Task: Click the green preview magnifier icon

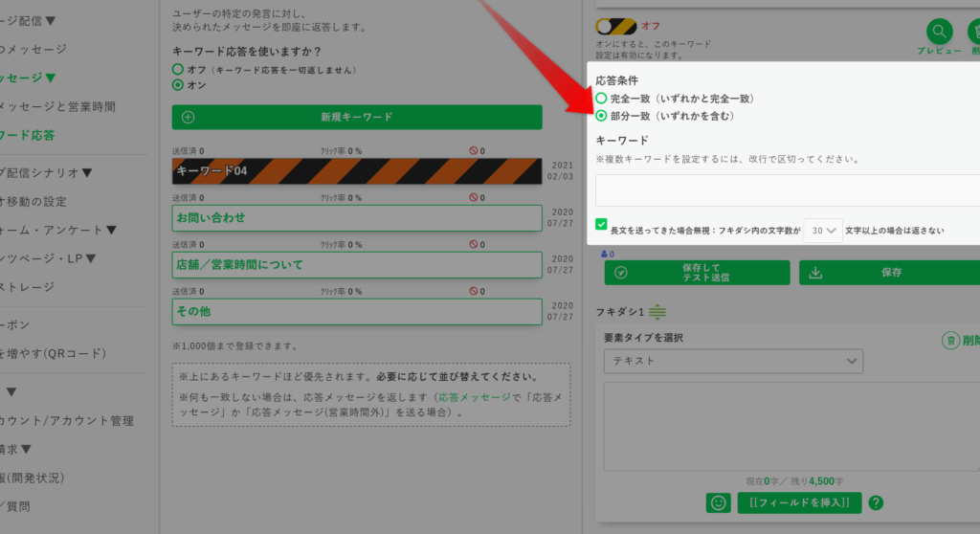Action: (x=939, y=32)
